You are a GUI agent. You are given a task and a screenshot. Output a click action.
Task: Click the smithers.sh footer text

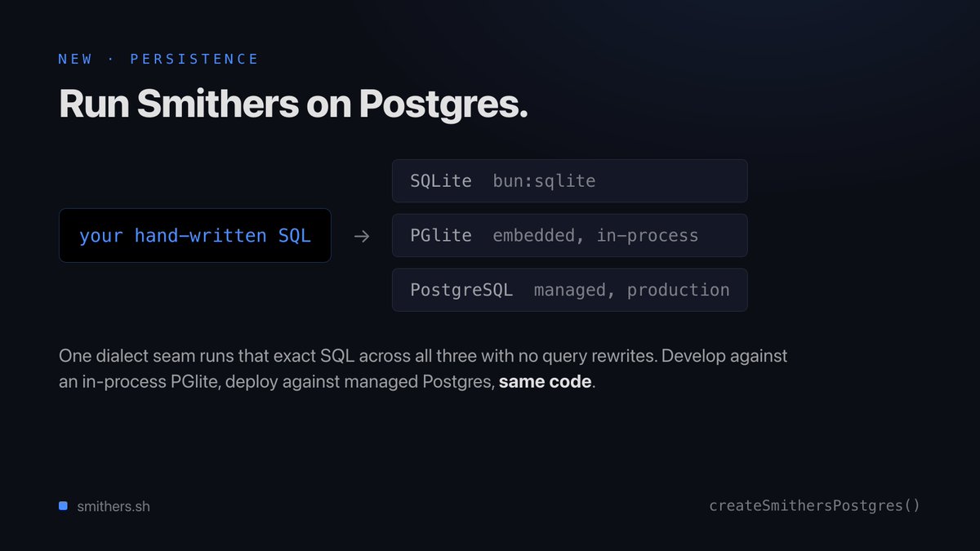[x=114, y=506]
